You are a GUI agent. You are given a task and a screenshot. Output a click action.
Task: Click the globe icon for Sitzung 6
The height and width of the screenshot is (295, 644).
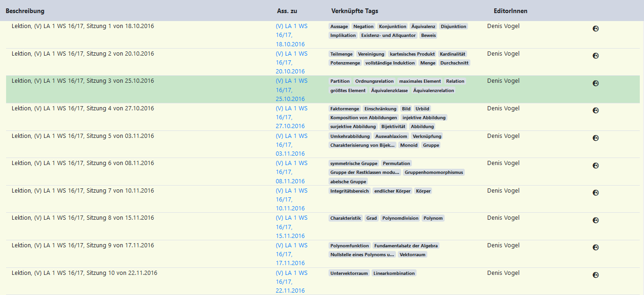pyautogui.click(x=596, y=165)
